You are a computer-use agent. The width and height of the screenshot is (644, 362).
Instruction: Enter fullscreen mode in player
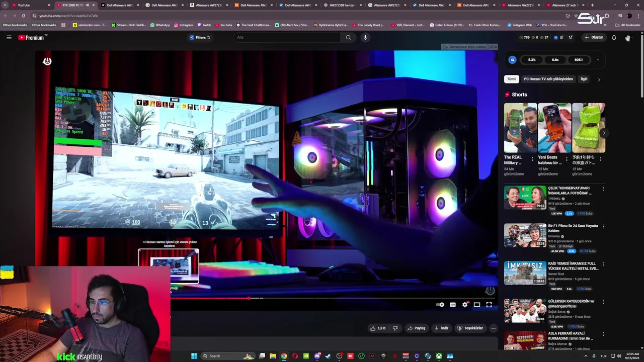[489, 305]
